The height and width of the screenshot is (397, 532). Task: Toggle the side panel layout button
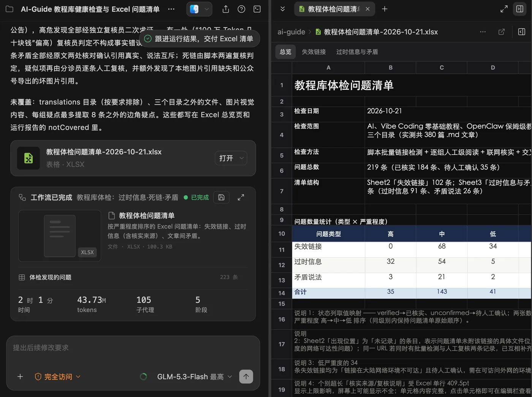[x=519, y=9]
